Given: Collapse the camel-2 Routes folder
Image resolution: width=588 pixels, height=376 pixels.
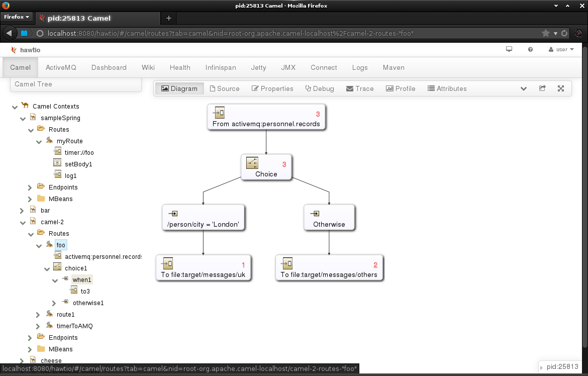Looking at the screenshot, I should (x=31, y=233).
